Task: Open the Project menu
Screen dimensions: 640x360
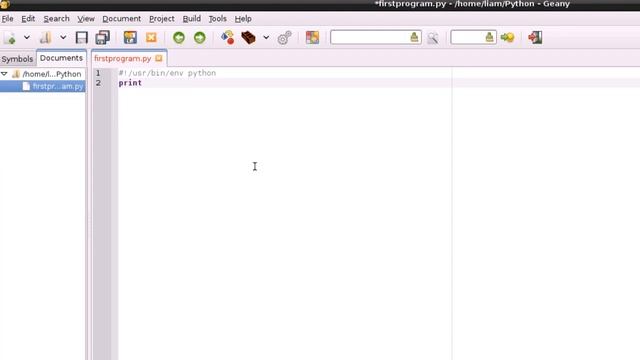Action: click(162, 19)
